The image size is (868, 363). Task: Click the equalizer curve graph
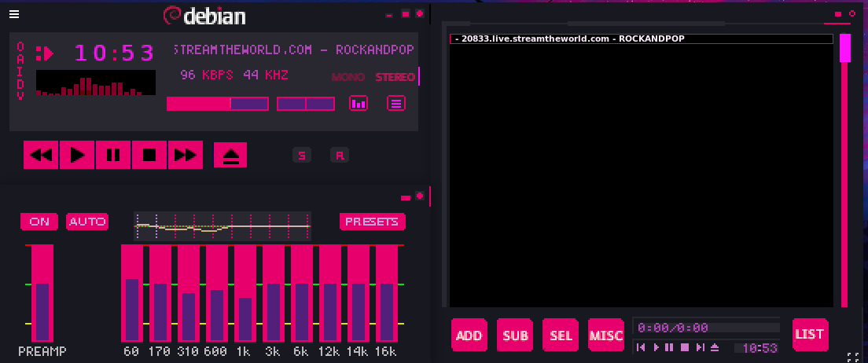tap(223, 226)
